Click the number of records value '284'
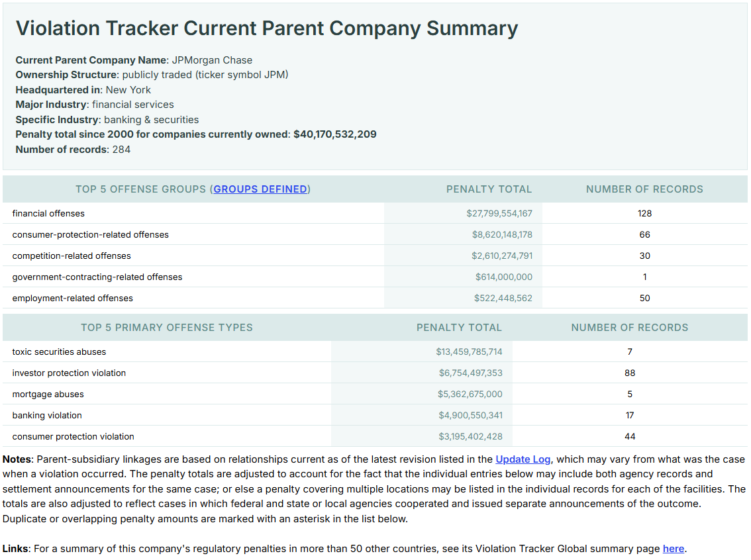751x560 pixels. point(121,150)
